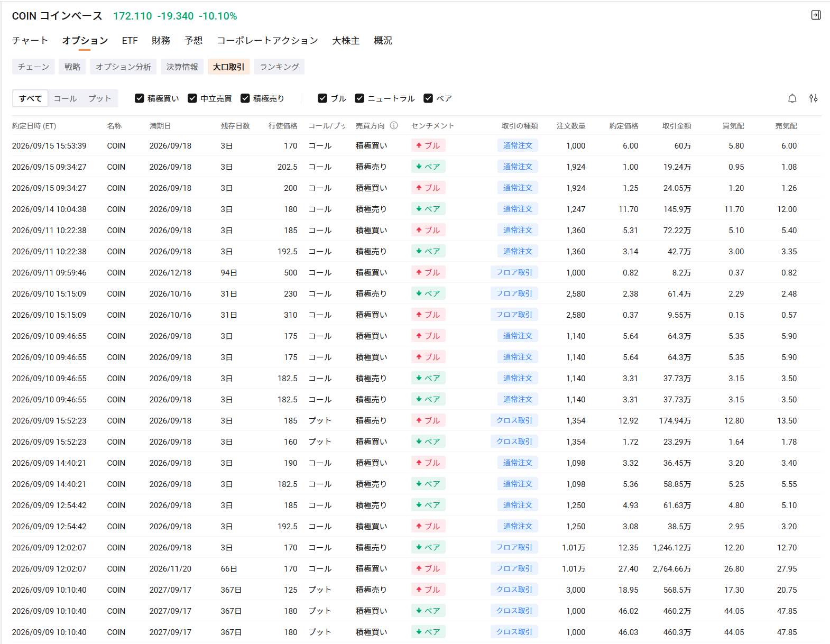The width and height of the screenshot is (830, 644).
Task: Click 94日 remaining days cell
Action: 229,272
